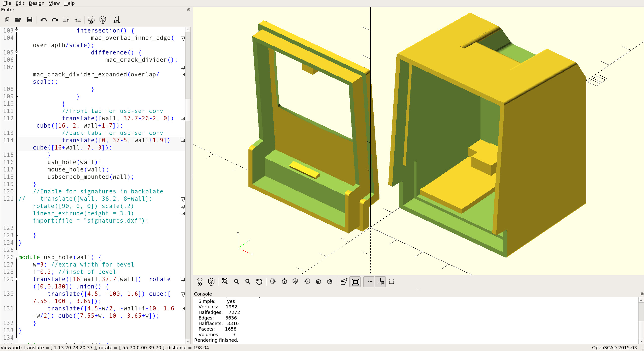Click Export as STL icon in editor toolbar

point(117,20)
